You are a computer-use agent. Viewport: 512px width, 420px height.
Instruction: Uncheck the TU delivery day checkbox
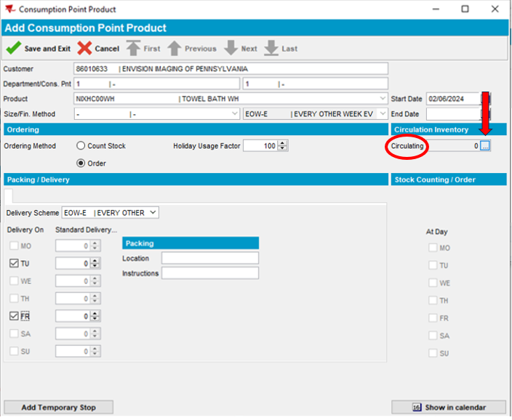14,263
